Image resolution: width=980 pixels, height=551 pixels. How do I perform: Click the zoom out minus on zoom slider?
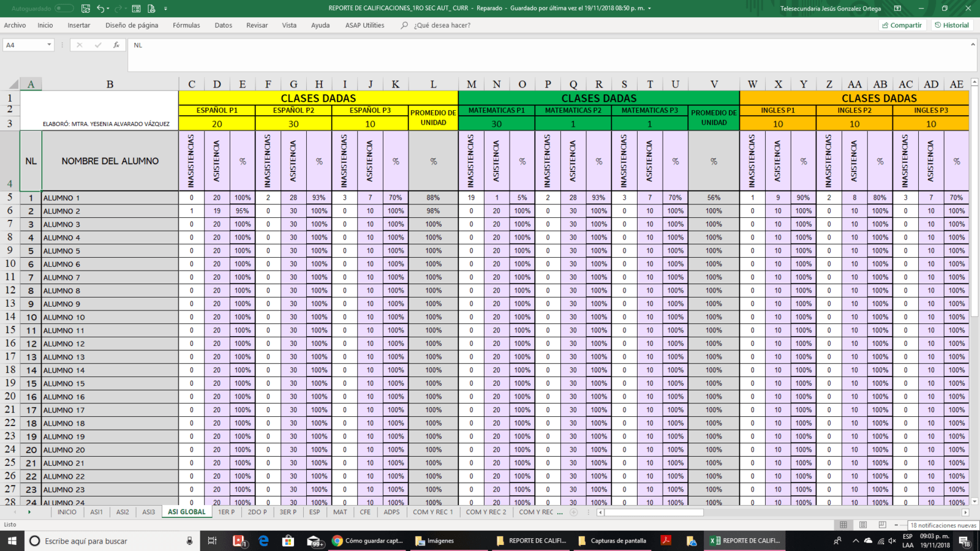click(896, 525)
